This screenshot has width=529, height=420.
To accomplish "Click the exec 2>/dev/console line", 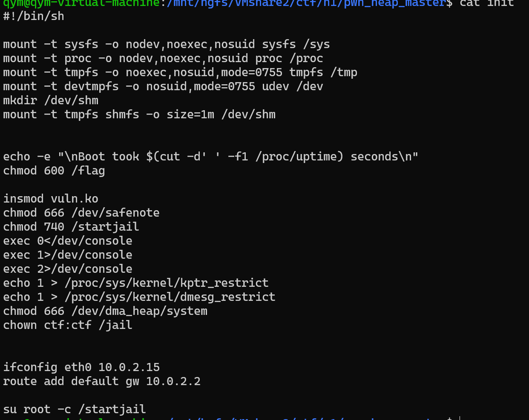I will 68,269.
